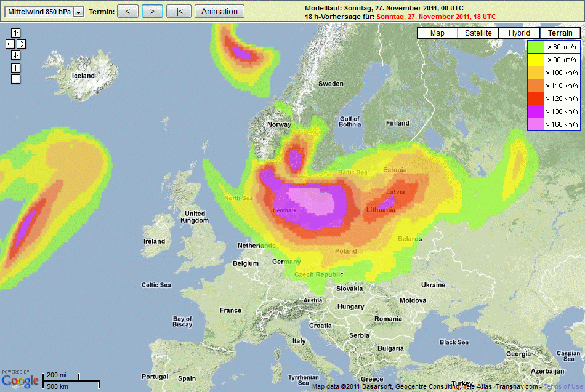Viewport: 585px width, 392px height.
Task: Jump to the first forecast time step
Action: 179,11
